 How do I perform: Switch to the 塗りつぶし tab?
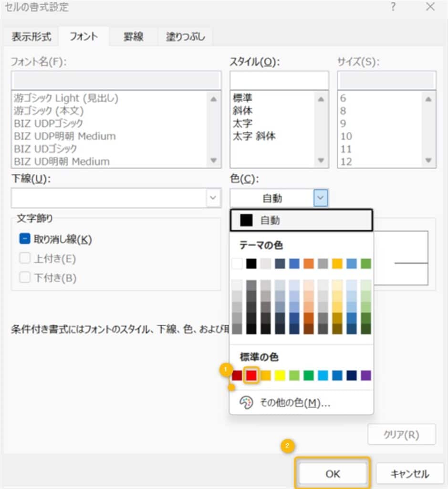coord(186,37)
